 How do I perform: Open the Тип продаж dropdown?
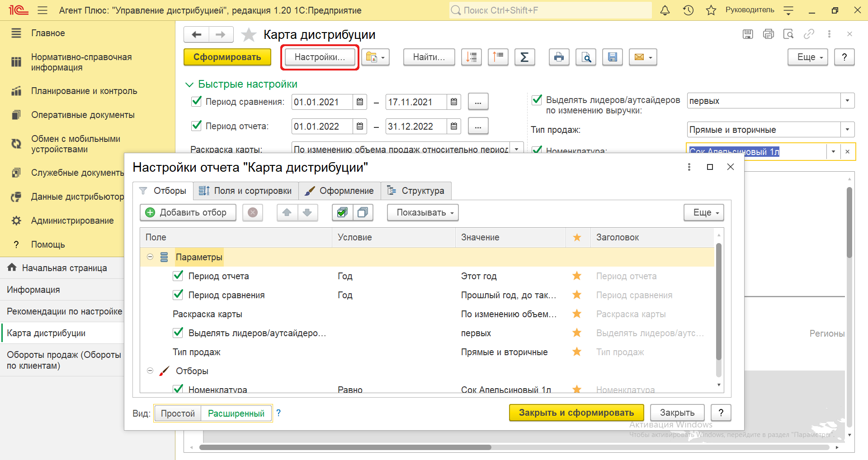(x=847, y=130)
